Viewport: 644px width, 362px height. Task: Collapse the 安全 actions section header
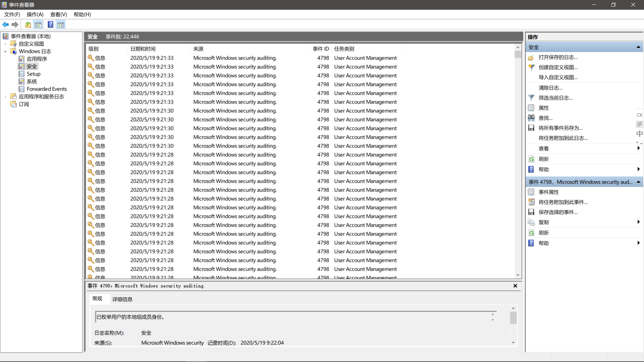coord(638,47)
